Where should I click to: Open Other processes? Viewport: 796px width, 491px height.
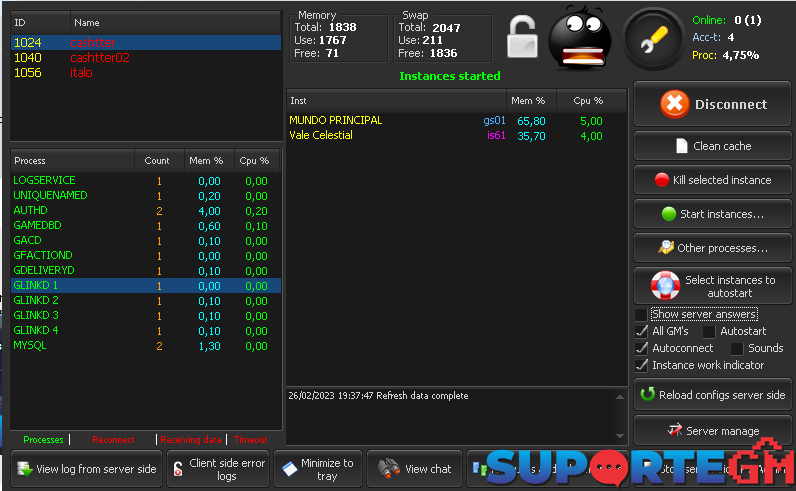coord(712,248)
